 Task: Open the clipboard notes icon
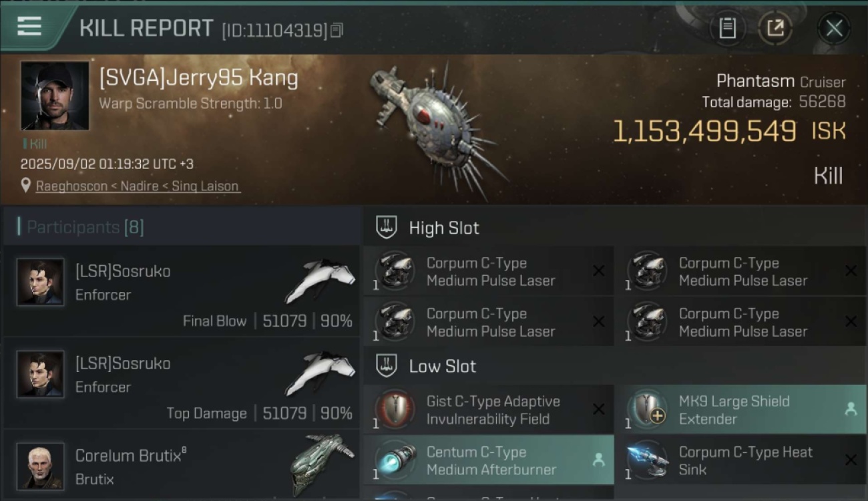727,28
